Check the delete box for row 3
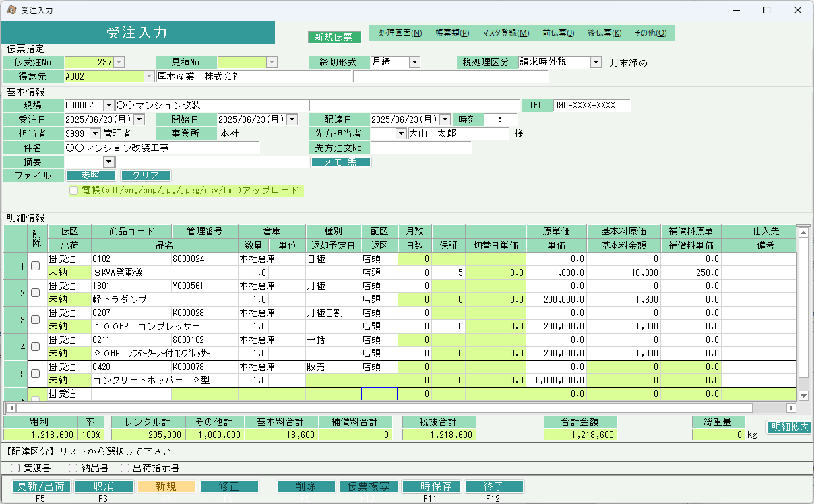This screenshot has width=814, height=504. click(36, 320)
